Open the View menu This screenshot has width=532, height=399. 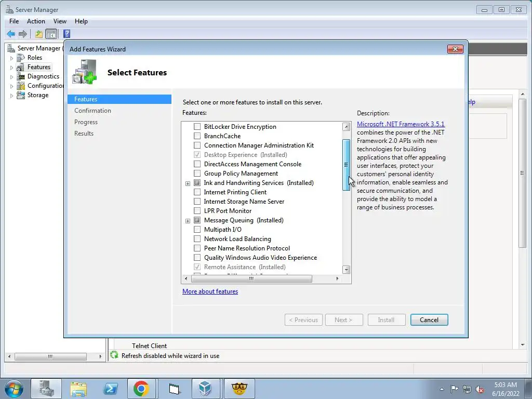[x=60, y=21]
